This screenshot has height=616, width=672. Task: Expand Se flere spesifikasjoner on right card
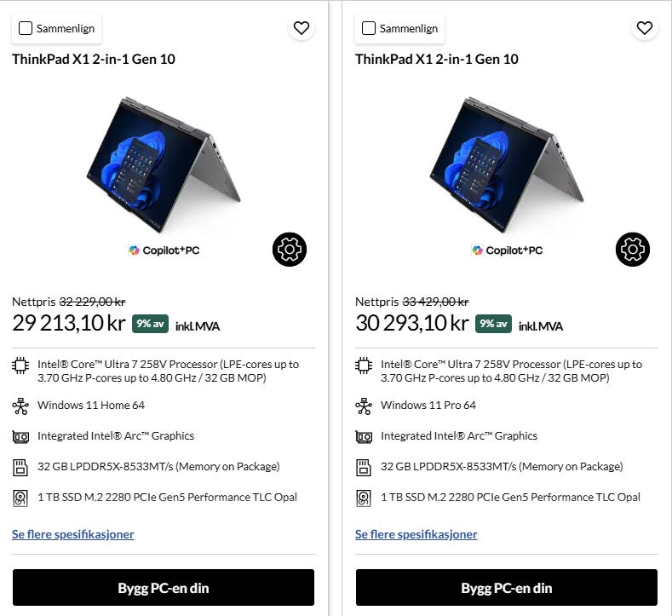[x=416, y=534]
